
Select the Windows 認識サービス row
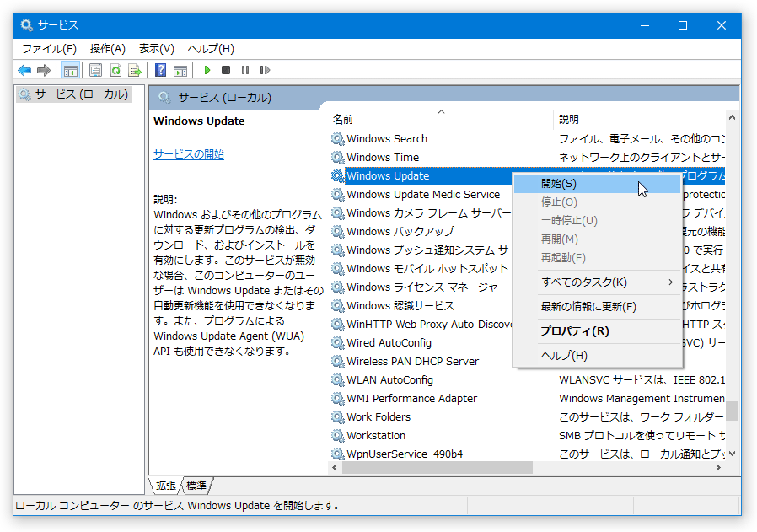[421, 305]
